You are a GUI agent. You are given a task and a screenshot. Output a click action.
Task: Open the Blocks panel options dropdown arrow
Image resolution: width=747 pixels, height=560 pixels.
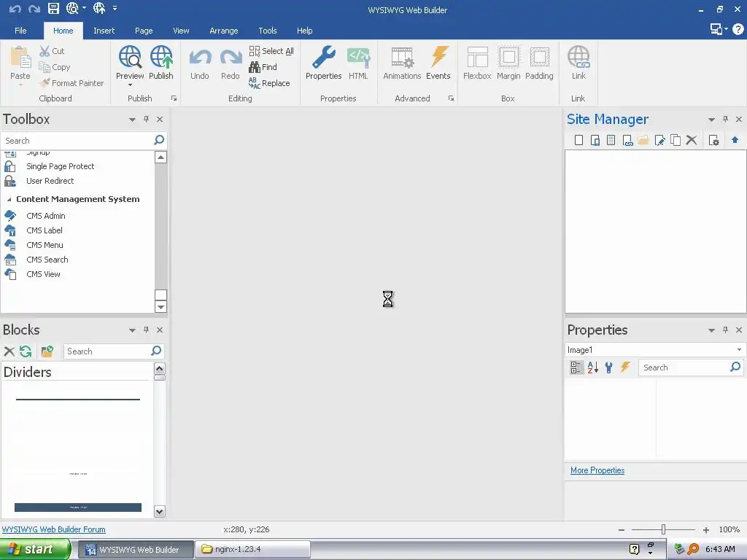[132, 330]
